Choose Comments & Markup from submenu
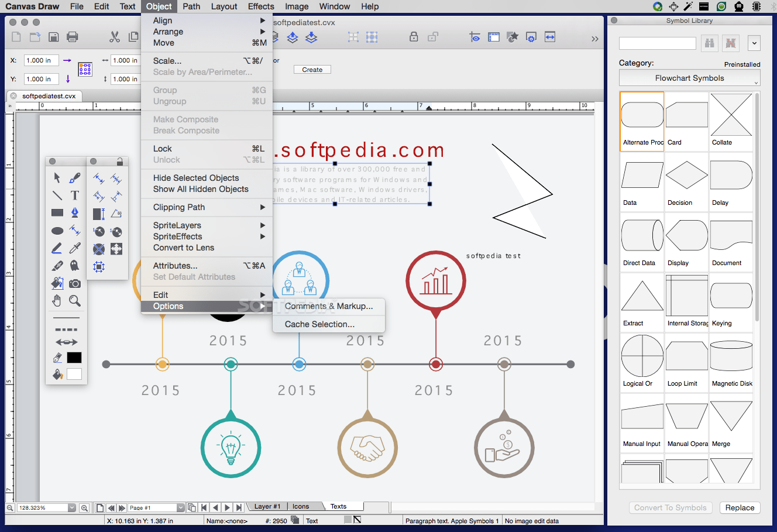 (x=329, y=306)
